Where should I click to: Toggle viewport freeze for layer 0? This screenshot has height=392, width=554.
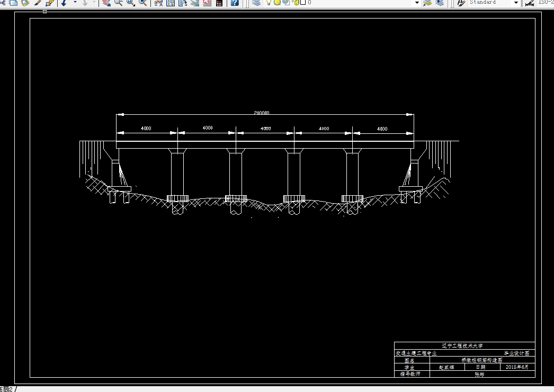pyautogui.click(x=286, y=3)
